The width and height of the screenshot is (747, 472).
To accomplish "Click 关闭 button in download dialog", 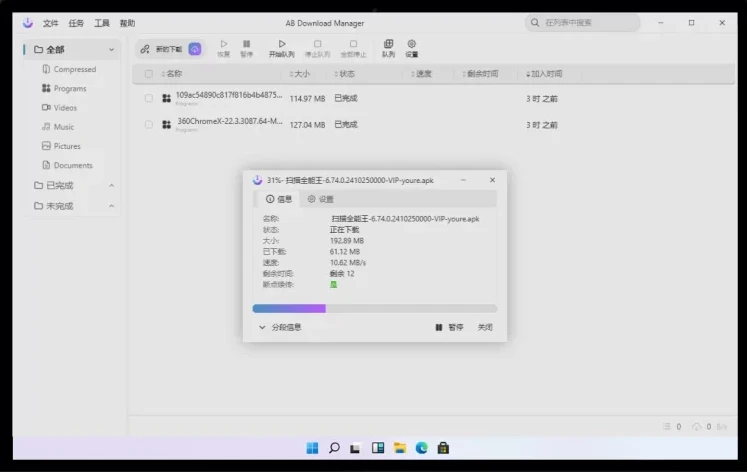I will coord(485,327).
